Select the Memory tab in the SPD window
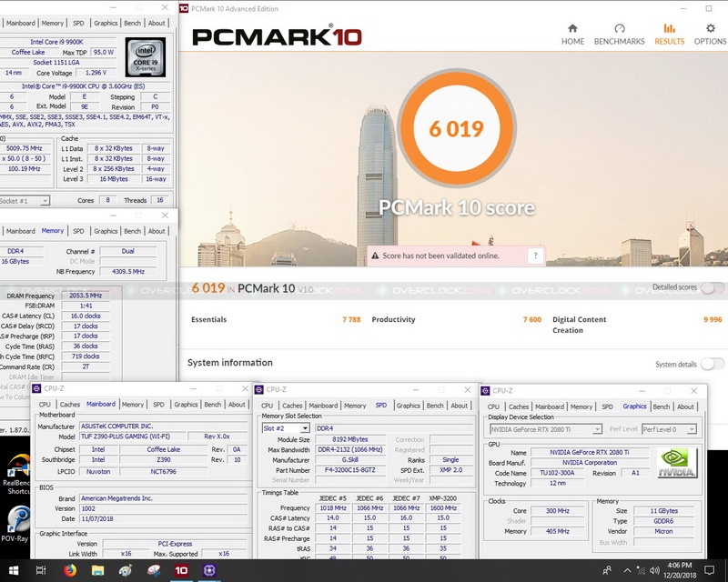This screenshot has height=582, width=728. (355, 406)
